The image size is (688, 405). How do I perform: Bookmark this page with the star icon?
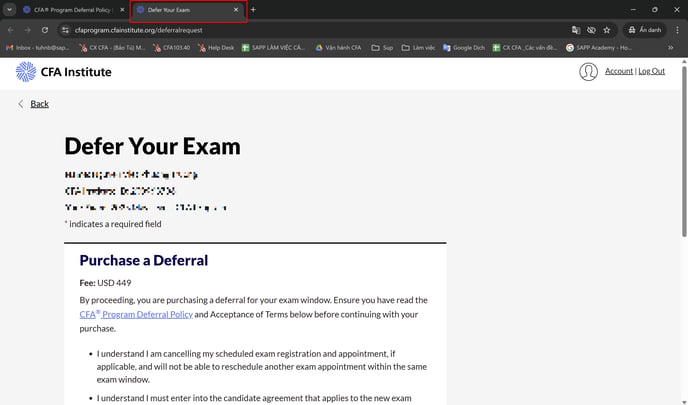607,30
